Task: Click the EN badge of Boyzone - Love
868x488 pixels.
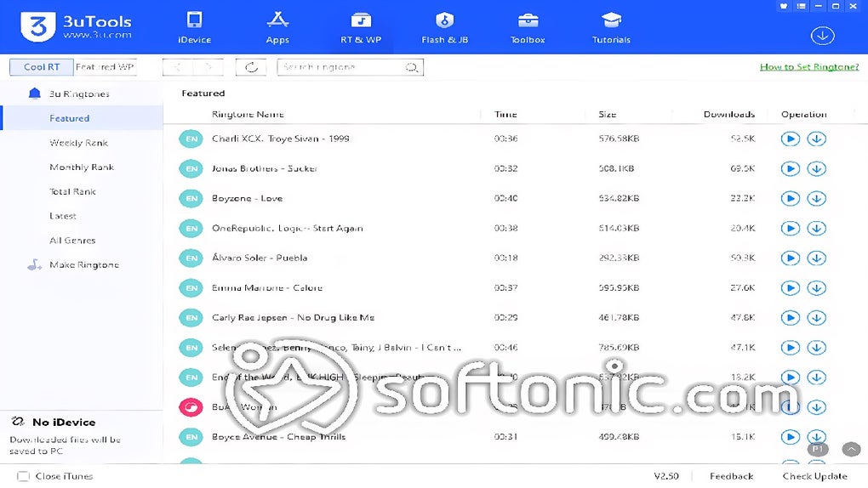Action: (191, 199)
